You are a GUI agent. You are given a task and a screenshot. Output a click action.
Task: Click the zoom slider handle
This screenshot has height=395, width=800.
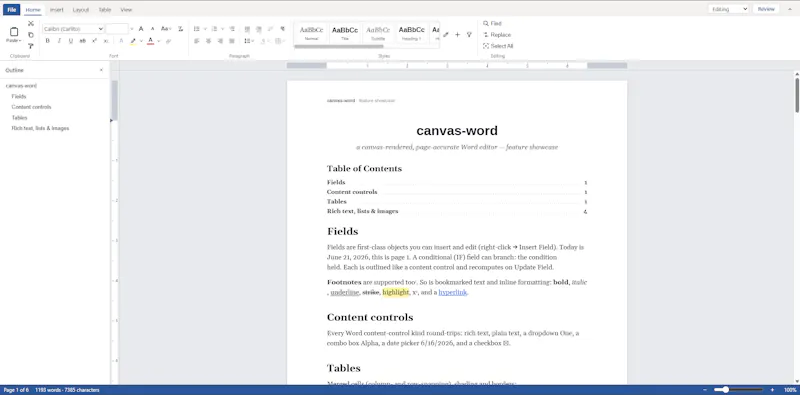pyautogui.click(x=726, y=390)
